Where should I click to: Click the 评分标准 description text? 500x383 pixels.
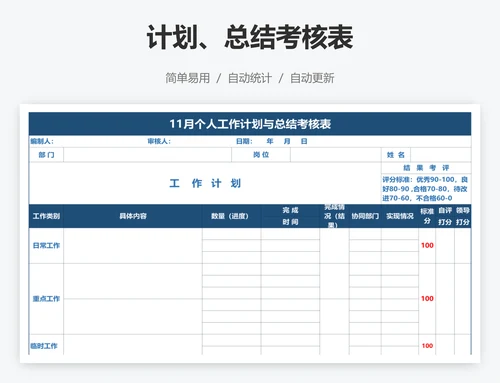pos(425,189)
